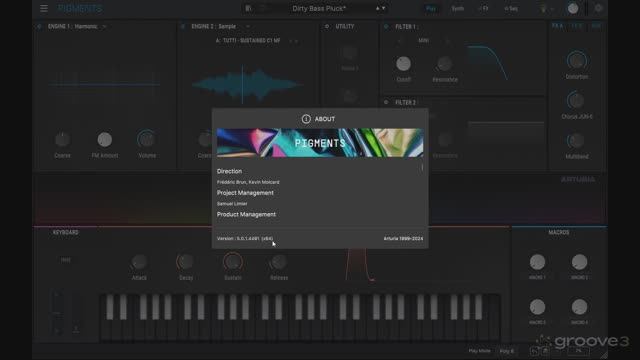Viewport: 640px width, 360px height.
Task: Toggle the Utility engine power button
Action: [x=327, y=27]
